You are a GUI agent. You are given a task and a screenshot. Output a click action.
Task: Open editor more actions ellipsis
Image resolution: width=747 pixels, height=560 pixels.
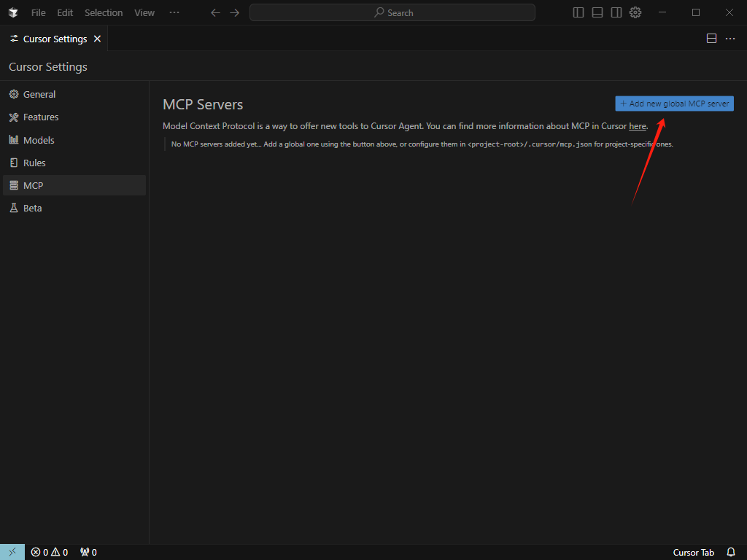click(x=729, y=39)
